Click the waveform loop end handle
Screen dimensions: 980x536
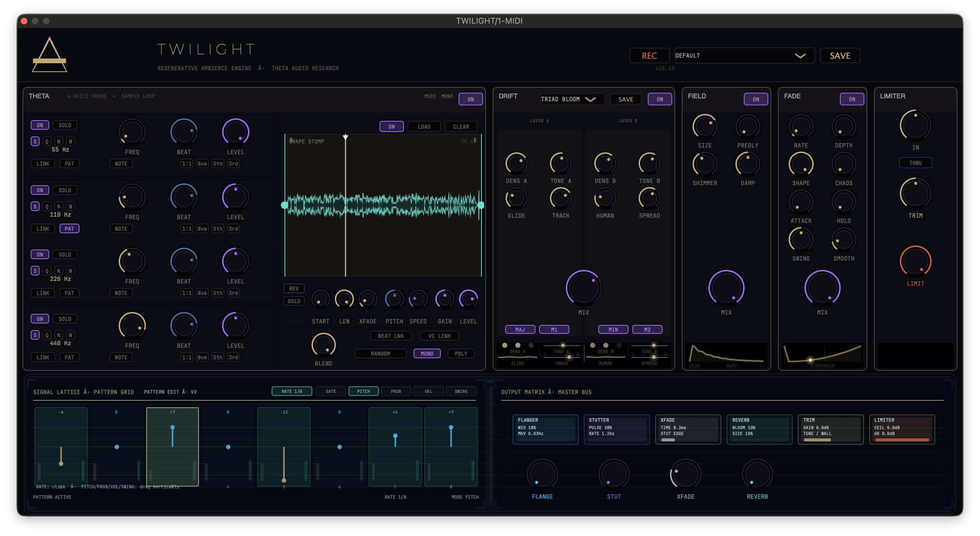coord(481,205)
